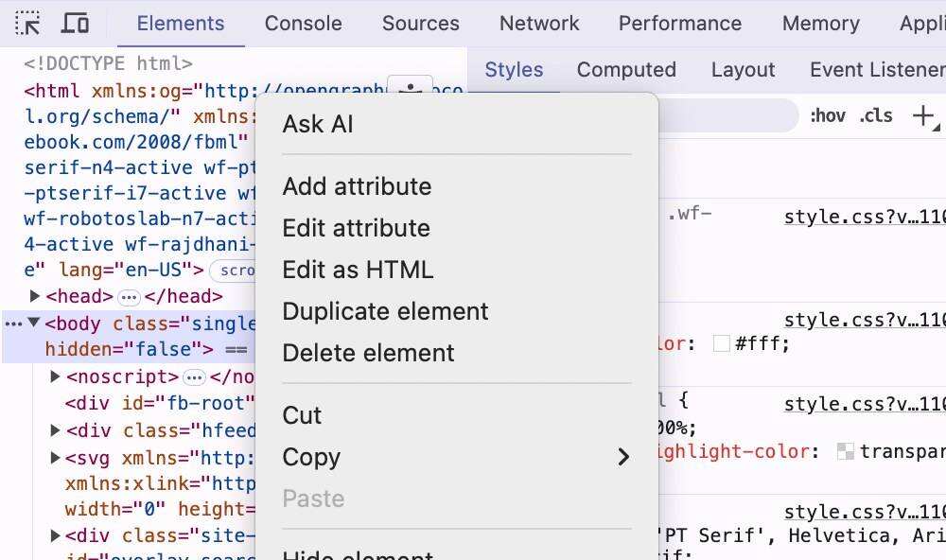Activate the inspect element picker icon

coord(27,23)
